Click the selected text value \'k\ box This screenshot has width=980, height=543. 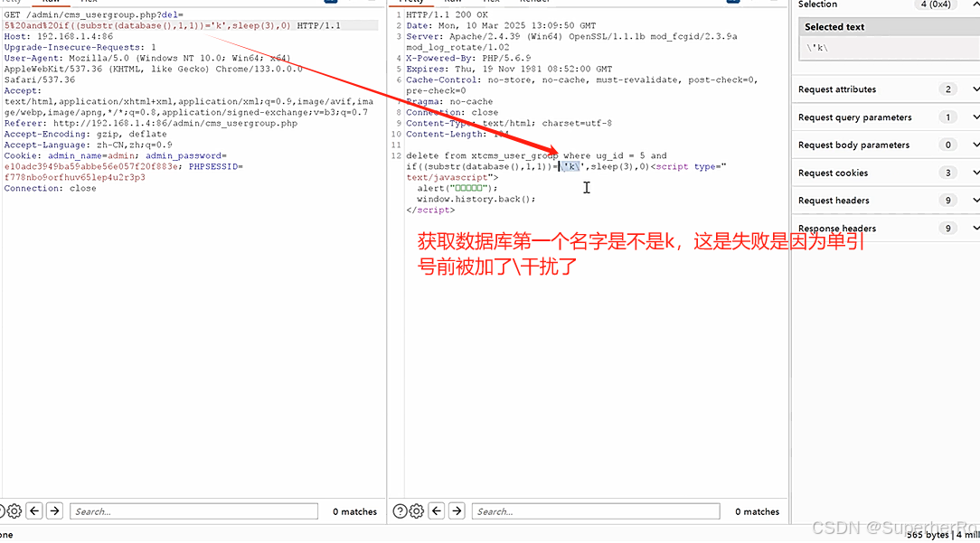click(x=890, y=48)
